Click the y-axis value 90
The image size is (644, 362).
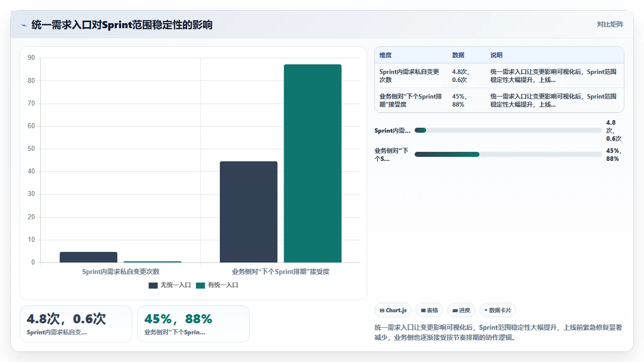tap(31, 58)
